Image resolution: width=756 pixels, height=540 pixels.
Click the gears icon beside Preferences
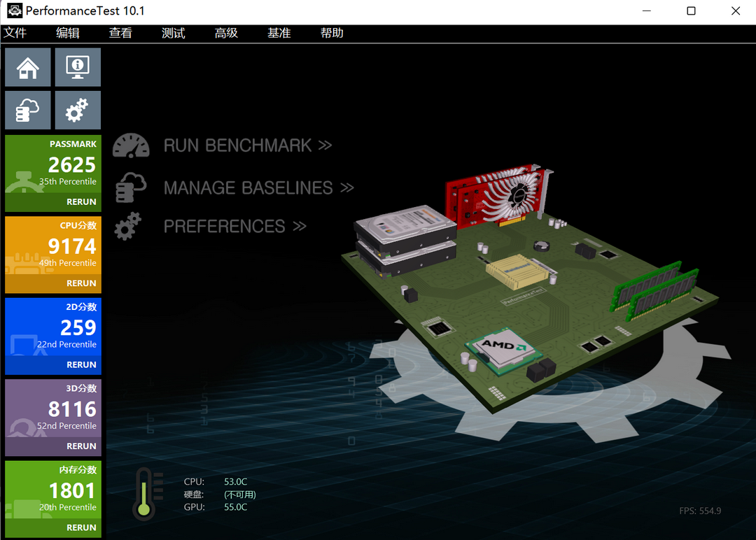tap(128, 227)
